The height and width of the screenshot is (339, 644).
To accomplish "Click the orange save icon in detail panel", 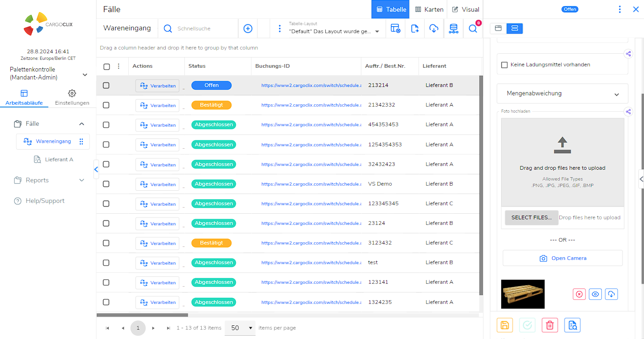I will (505, 325).
